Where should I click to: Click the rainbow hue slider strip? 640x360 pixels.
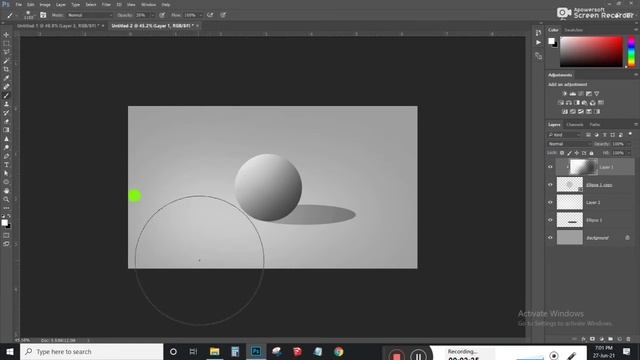[x=631, y=52]
